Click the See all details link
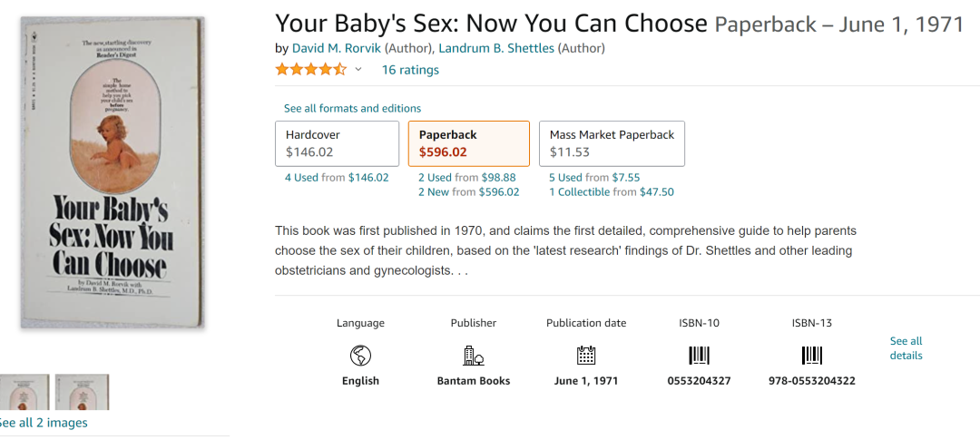The width and height of the screenshot is (980, 440). pos(906,348)
